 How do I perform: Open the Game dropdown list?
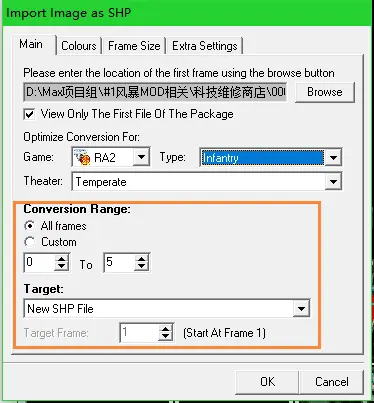pyautogui.click(x=141, y=157)
